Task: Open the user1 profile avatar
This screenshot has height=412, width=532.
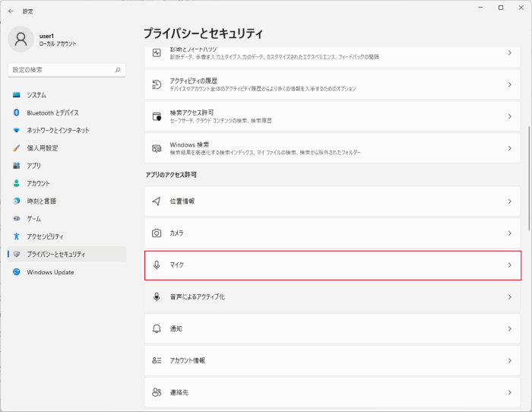Action: tap(21, 39)
